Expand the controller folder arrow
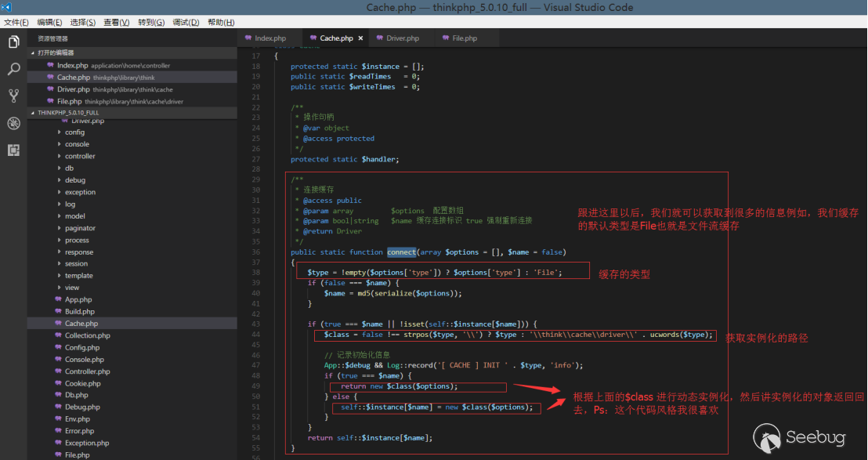 click(60, 156)
